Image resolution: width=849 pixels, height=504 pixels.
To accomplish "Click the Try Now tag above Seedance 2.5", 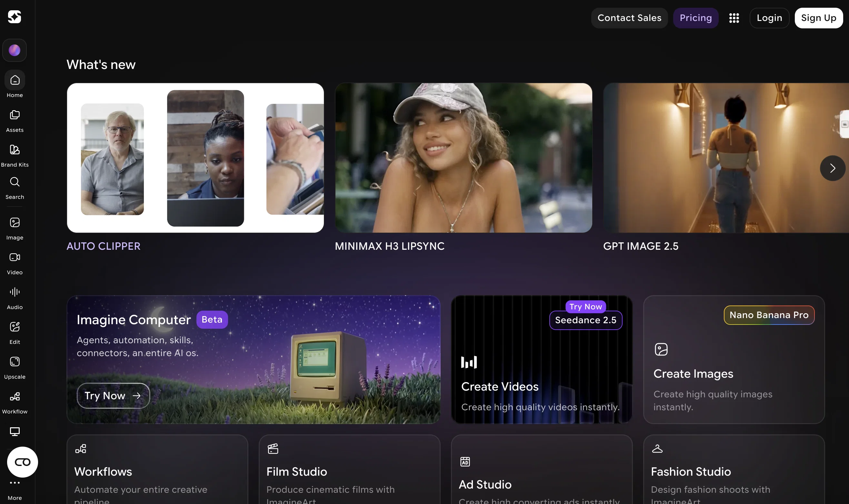I will pos(585,307).
